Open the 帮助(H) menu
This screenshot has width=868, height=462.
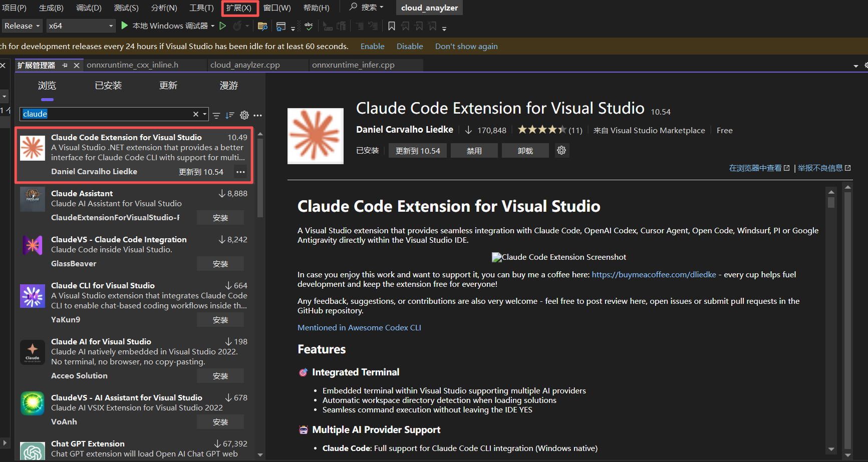(x=317, y=8)
